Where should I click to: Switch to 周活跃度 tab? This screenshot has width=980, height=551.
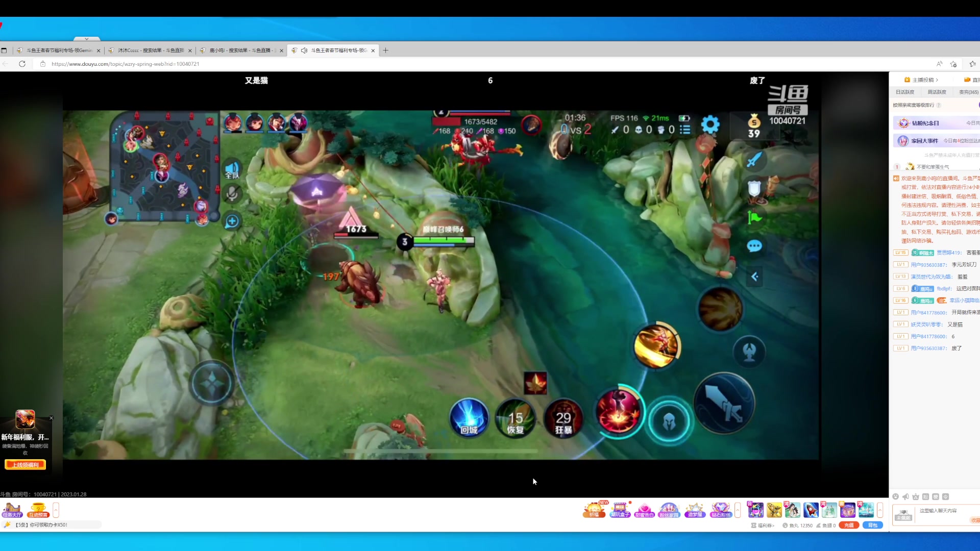(937, 92)
